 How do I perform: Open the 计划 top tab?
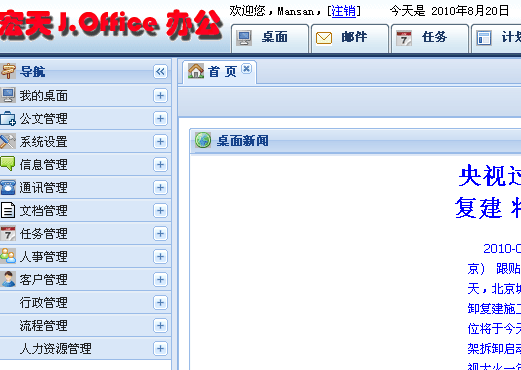496,38
